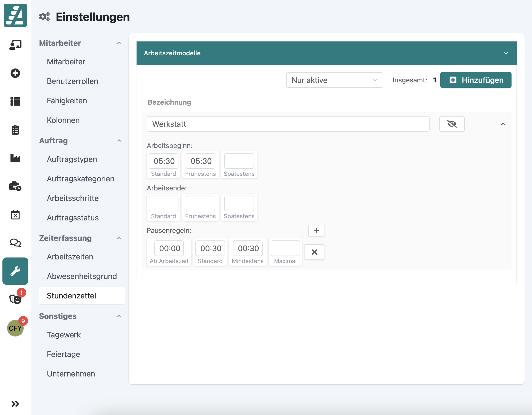Collapse the Werkstatt entry details

coord(503,124)
